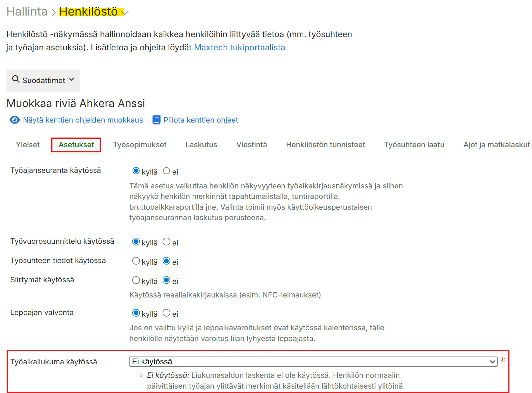Screen dimensions: 532x393
Task: Select 'ei' for Työvuorosuunnittelu käytössä
Action: [166, 242]
